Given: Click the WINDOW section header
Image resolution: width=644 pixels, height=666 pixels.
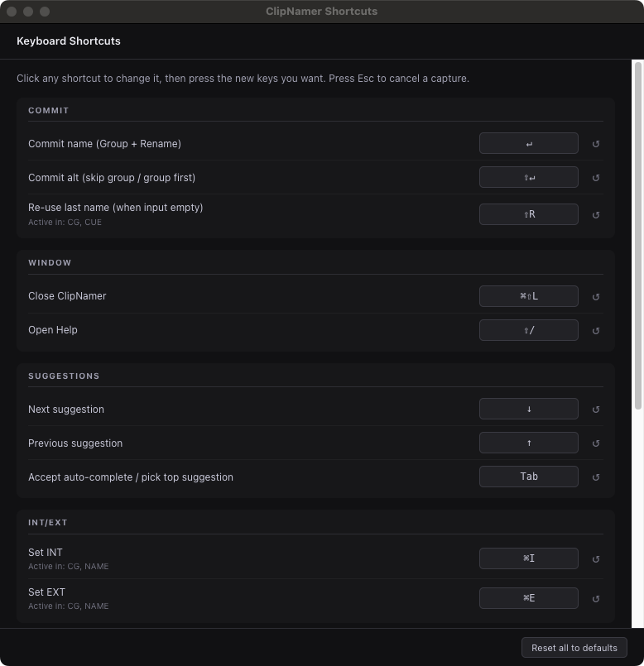Looking at the screenshot, I should pyautogui.click(x=50, y=262).
